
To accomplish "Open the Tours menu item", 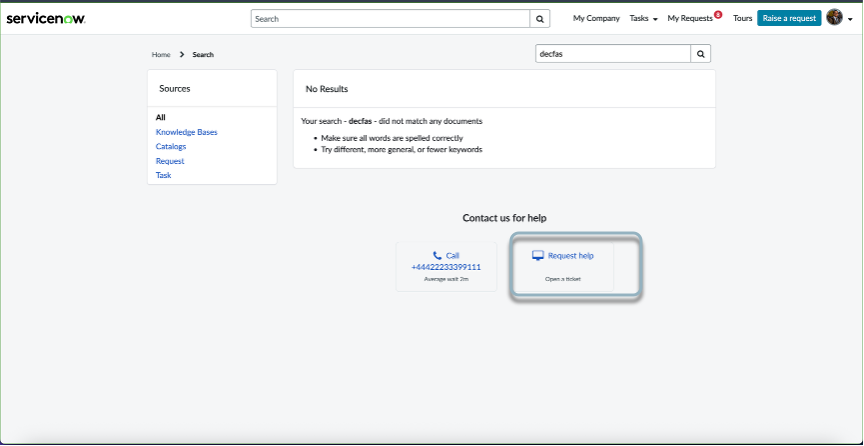I will [742, 18].
